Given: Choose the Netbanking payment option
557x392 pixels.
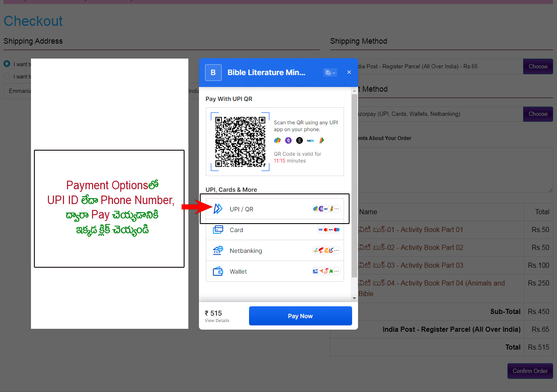Looking at the screenshot, I should tap(275, 250).
